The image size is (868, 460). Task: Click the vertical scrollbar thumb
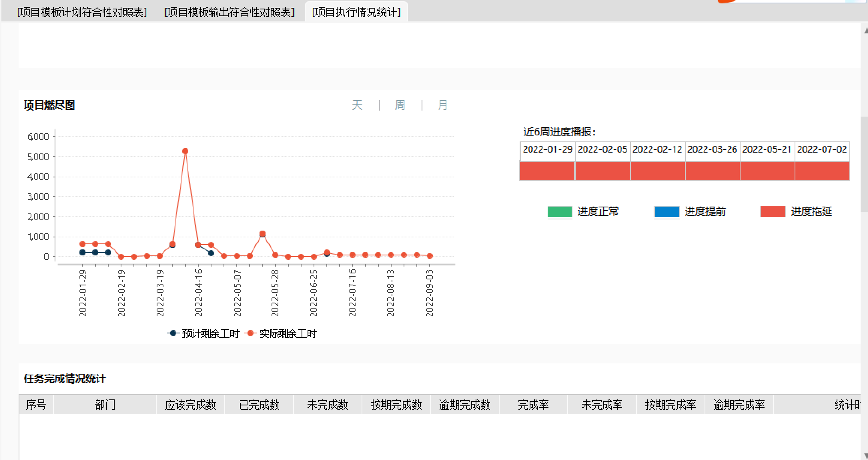click(x=864, y=164)
